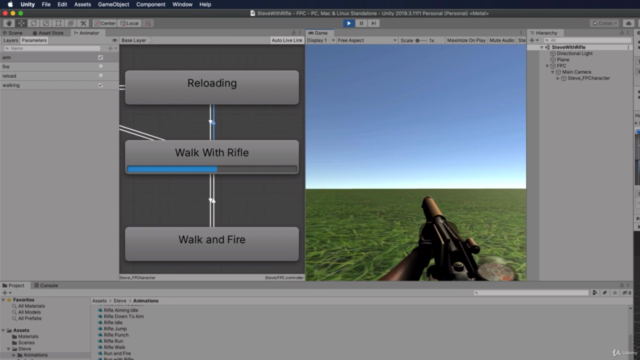Open the Collab dropdown
This screenshot has width=640, height=360.
605,23
